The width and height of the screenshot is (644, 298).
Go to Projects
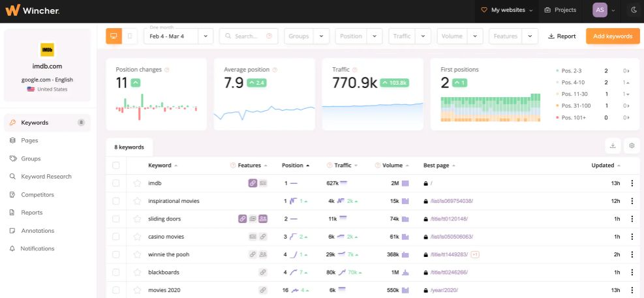[x=560, y=10]
